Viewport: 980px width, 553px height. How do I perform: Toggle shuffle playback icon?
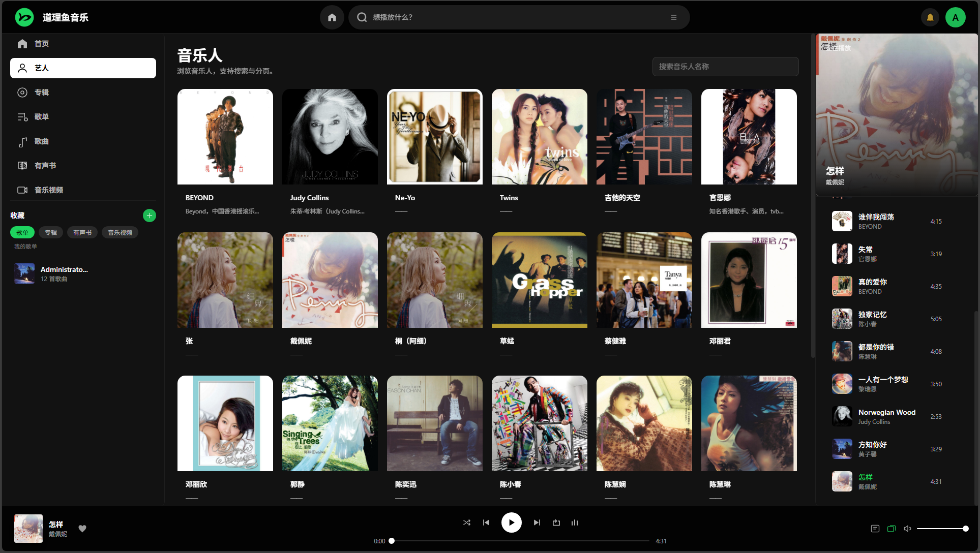pos(466,523)
